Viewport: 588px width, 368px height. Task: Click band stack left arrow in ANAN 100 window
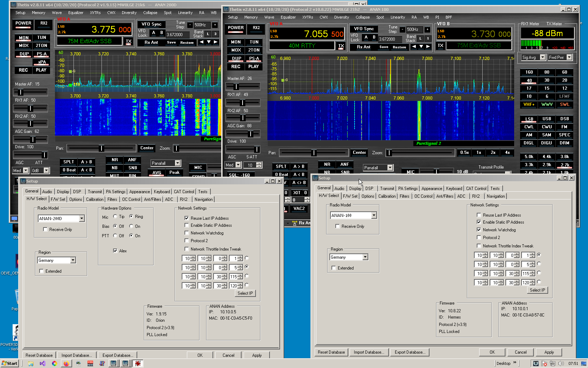[414, 47]
